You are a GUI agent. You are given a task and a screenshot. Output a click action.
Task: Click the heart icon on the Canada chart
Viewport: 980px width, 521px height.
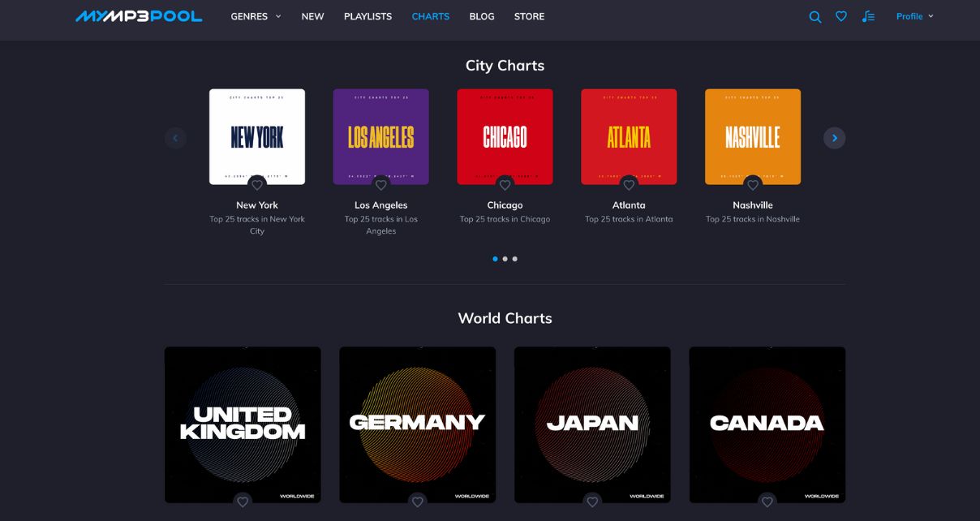767,502
